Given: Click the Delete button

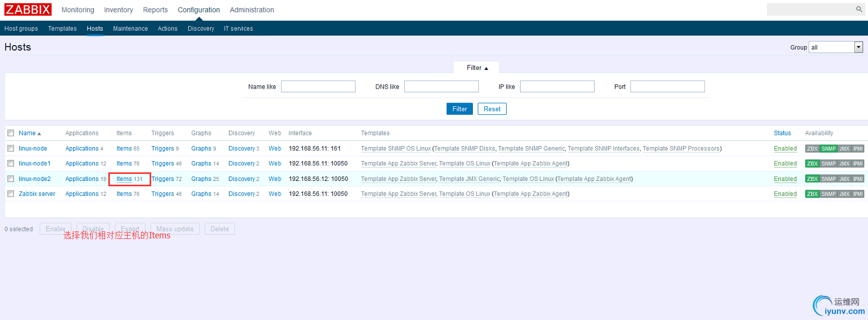Looking at the screenshot, I should coord(220,229).
